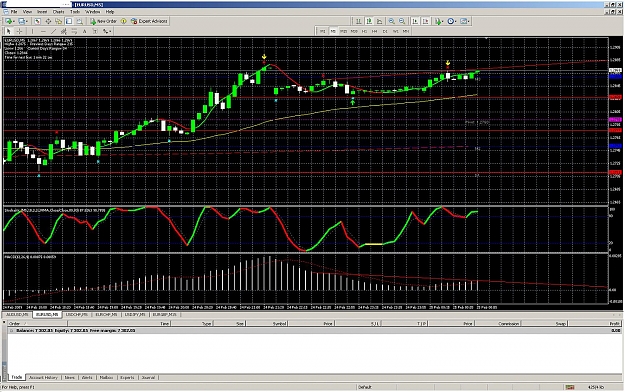The image size is (625, 392).
Task: Select the horizontal line drawing tool
Action: coord(43,31)
